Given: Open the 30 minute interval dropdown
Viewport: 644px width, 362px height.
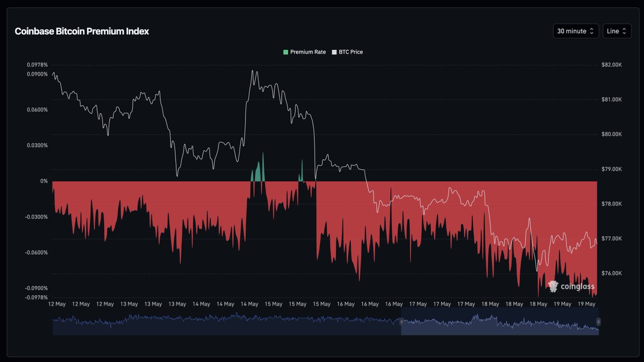Looking at the screenshot, I should (576, 31).
